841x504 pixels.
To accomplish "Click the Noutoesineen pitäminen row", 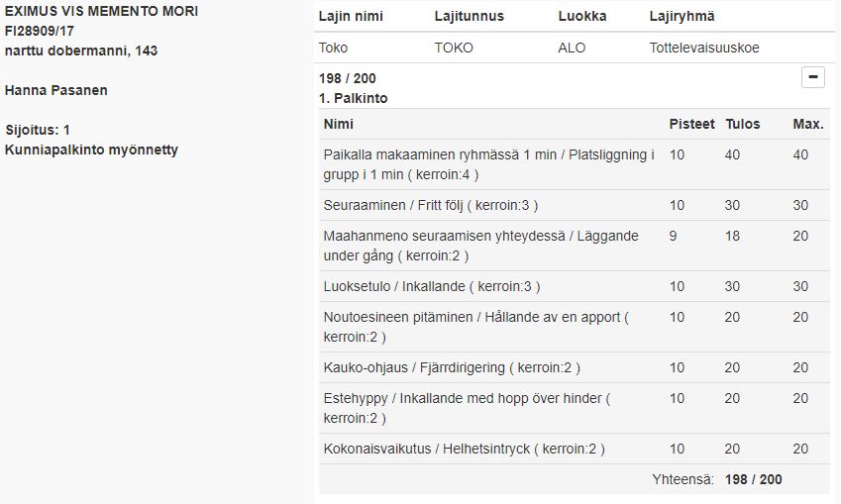I will pos(575,327).
